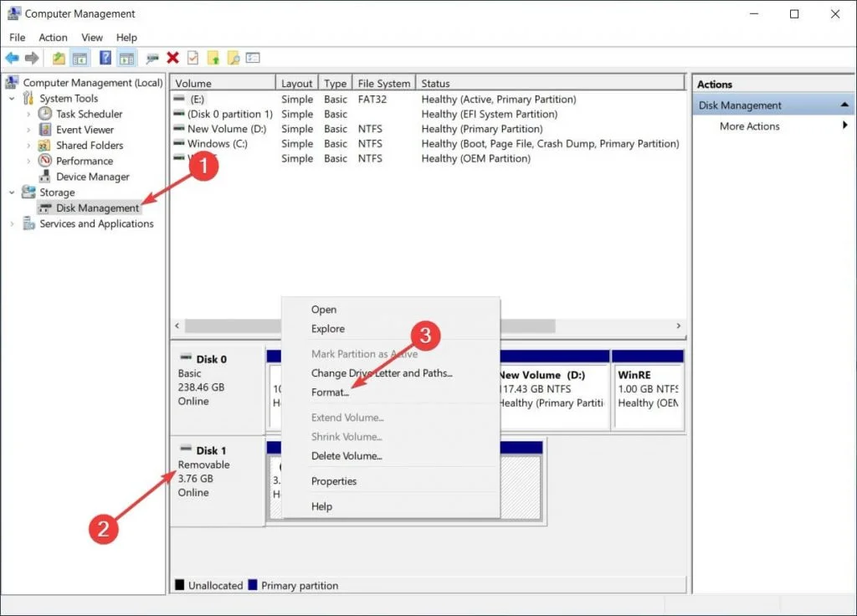Toggle the Show/Hide Action Pane icon
This screenshot has width=857, height=616.
(127, 58)
